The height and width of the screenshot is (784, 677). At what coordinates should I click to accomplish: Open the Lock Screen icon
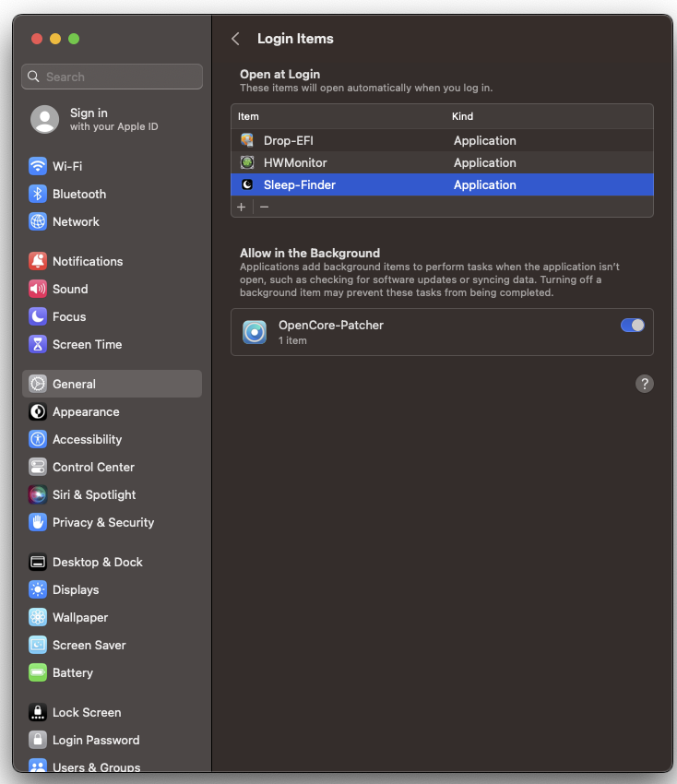(38, 712)
